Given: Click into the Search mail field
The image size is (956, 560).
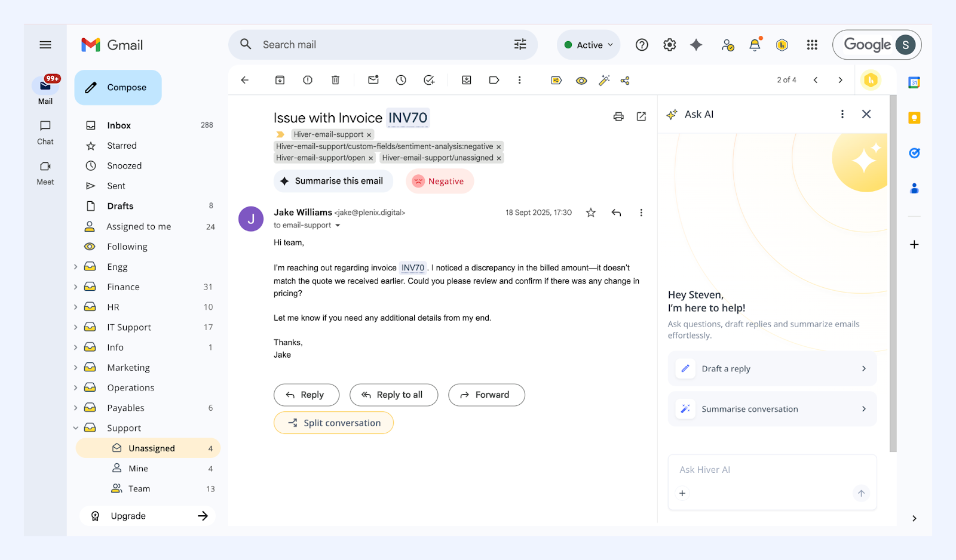Looking at the screenshot, I should (x=382, y=45).
